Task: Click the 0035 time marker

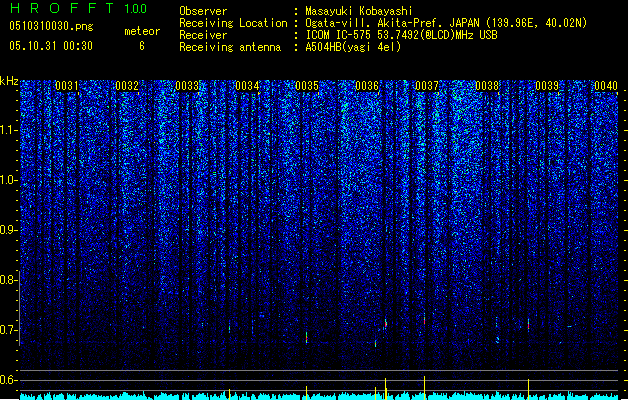Action: tap(307, 86)
